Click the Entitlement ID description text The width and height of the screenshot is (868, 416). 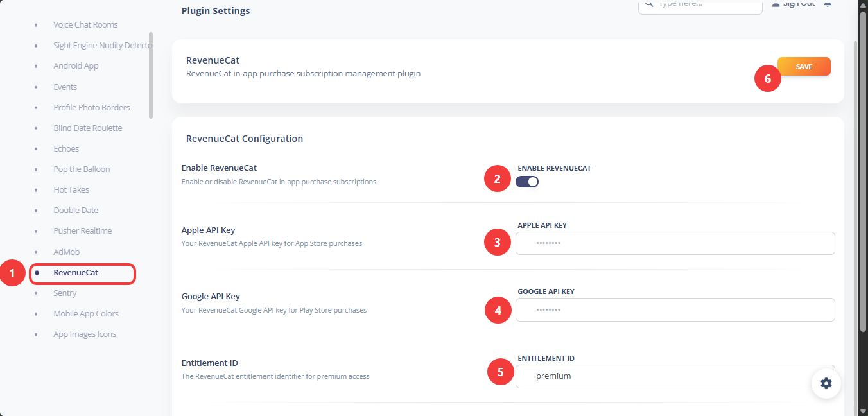pyautogui.click(x=275, y=376)
